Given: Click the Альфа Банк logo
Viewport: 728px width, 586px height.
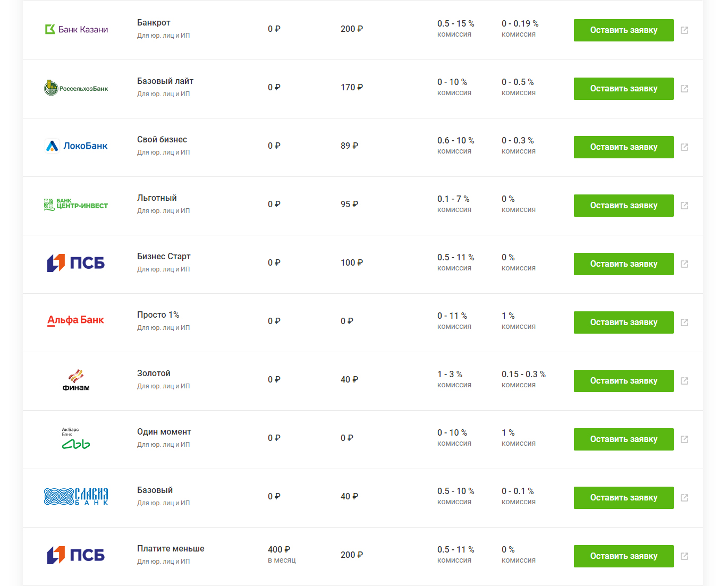Looking at the screenshot, I should [x=75, y=320].
